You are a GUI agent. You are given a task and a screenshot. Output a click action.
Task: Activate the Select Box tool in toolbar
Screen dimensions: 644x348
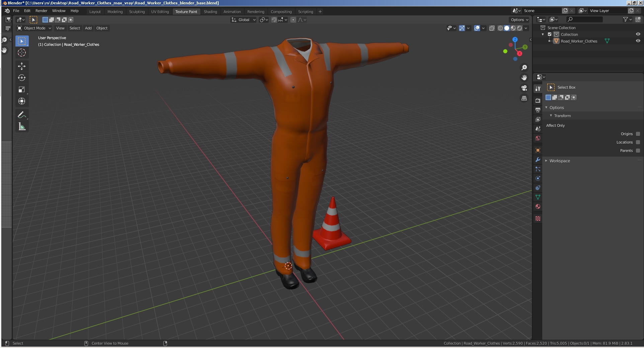point(22,41)
